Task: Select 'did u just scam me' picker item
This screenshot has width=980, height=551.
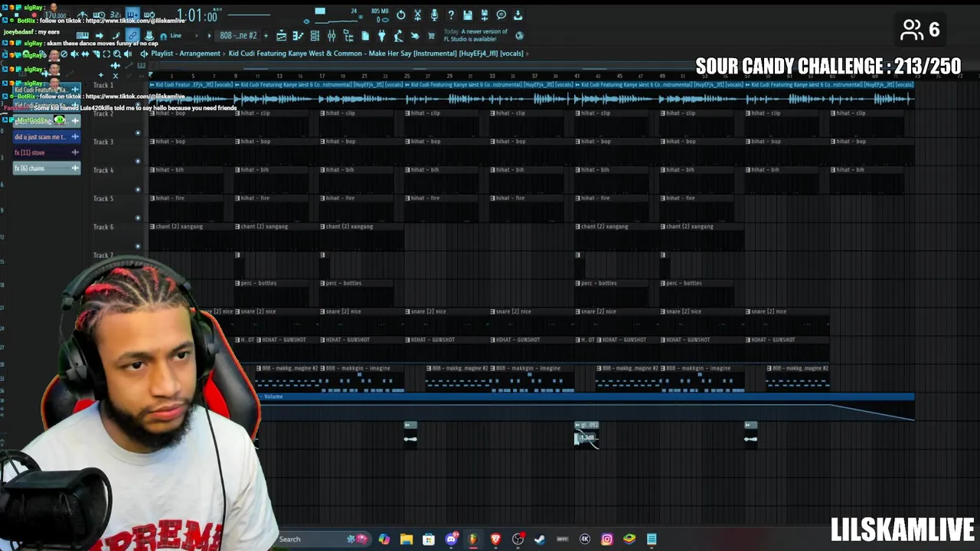Action: [x=47, y=136]
